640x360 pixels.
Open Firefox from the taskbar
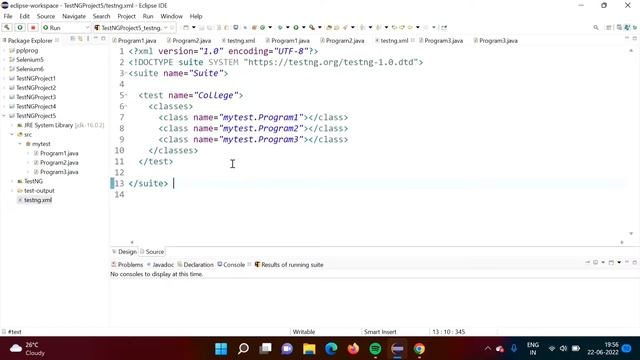pyautogui.click(x=353, y=349)
